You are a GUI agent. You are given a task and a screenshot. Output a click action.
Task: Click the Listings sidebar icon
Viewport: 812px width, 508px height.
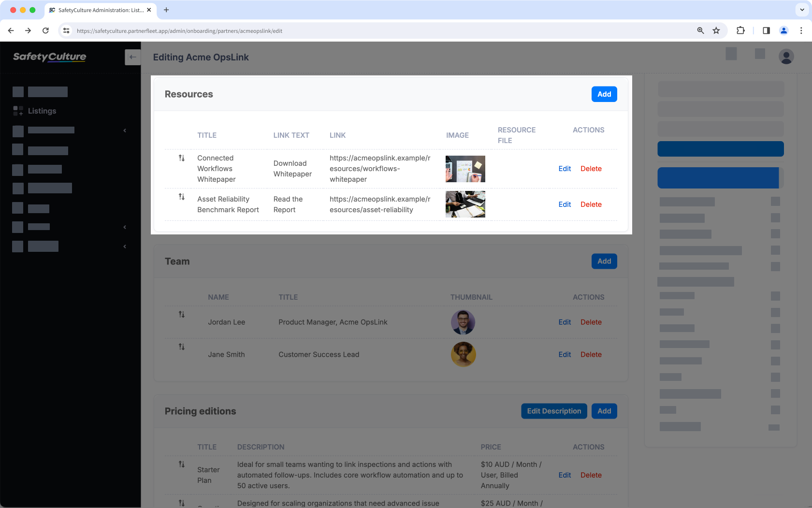(x=18, y=111)
